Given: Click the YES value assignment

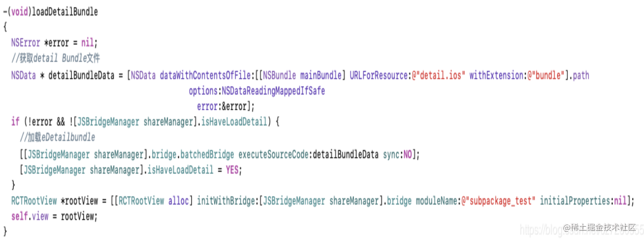Looking at the screenshot, I should 232,170.
